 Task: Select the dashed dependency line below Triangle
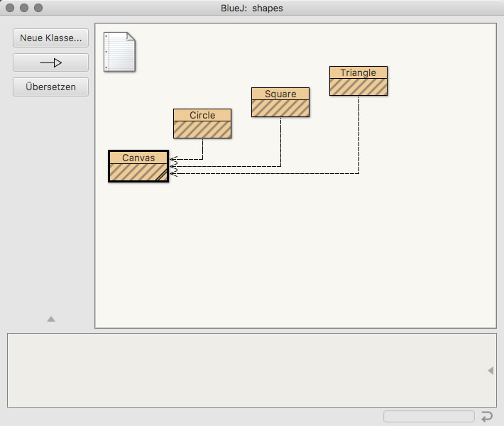click(358, 135)
